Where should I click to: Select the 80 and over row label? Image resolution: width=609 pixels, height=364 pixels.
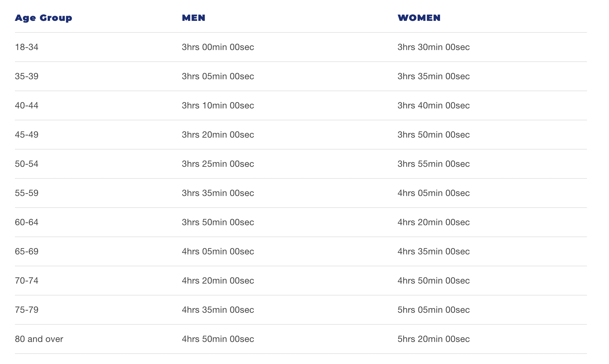[x=39, y=339]
